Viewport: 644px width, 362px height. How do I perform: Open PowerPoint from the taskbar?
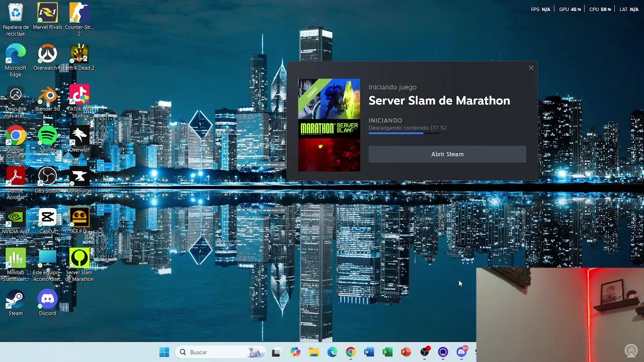[x=406, y=352]
